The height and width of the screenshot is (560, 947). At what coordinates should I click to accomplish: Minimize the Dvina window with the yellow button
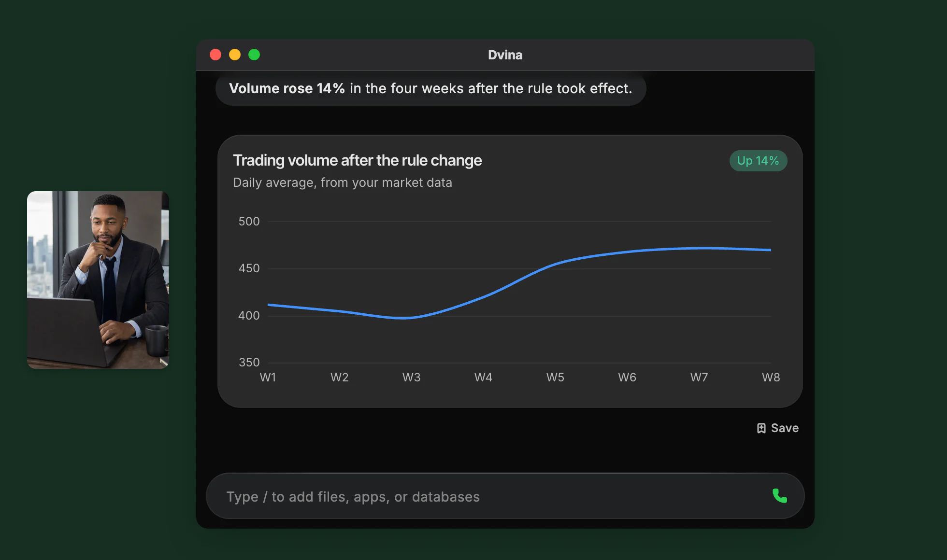click(235, 55)
